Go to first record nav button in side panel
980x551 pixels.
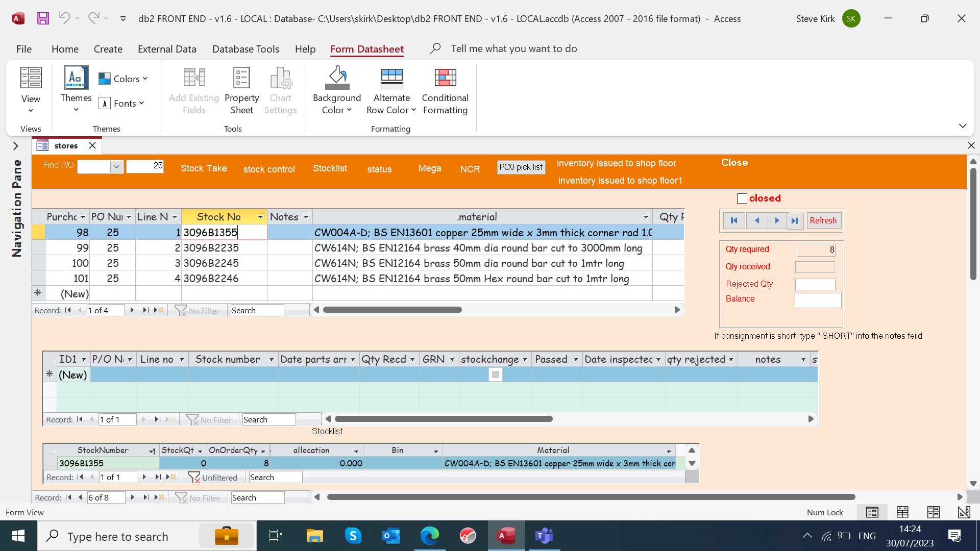pyautogui.click(x=734, y=220)
